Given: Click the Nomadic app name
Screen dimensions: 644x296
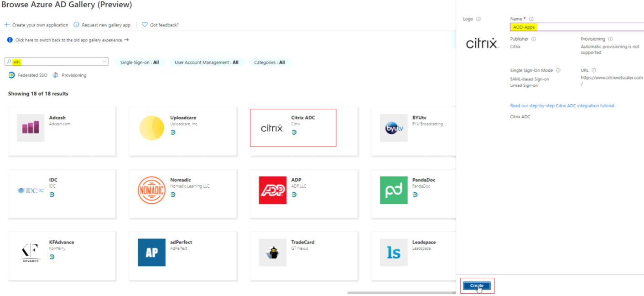Looking at the screenshot, I should [x=181, y=180].
